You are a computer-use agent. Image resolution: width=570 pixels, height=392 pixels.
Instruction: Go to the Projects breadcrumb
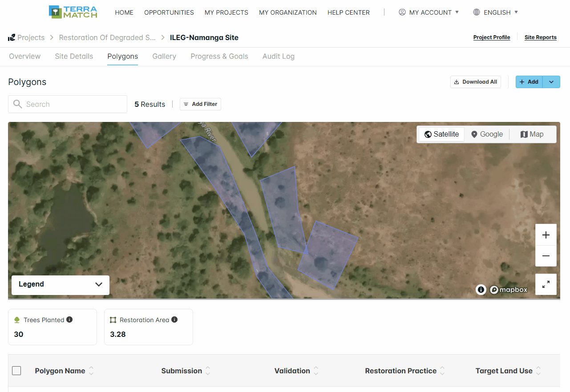pyautogui.click(x=31, y=37)
